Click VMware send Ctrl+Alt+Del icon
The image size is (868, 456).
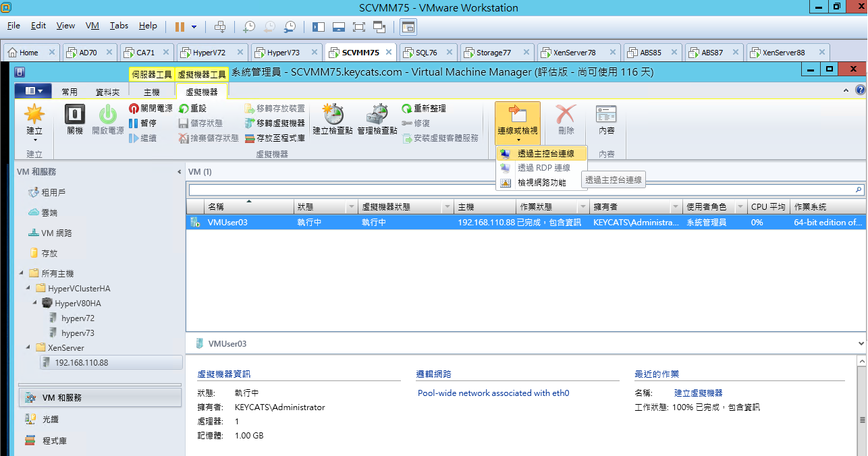(x=219, y=26)
